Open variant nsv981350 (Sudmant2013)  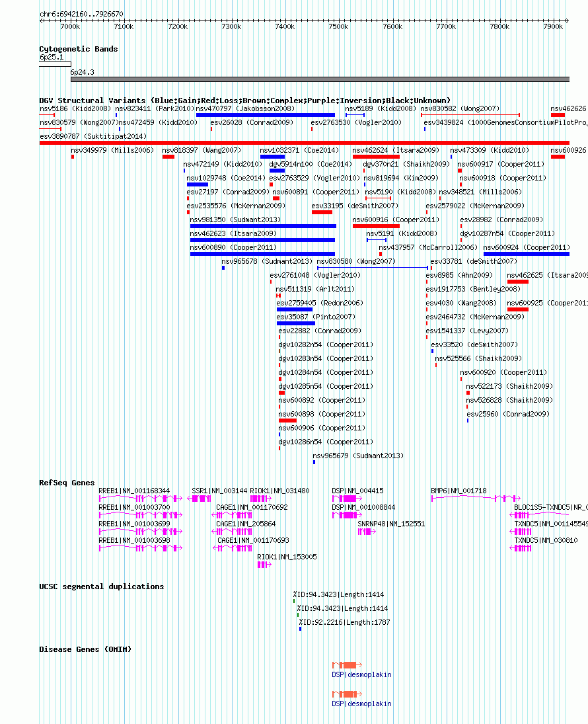pos(235,220)
